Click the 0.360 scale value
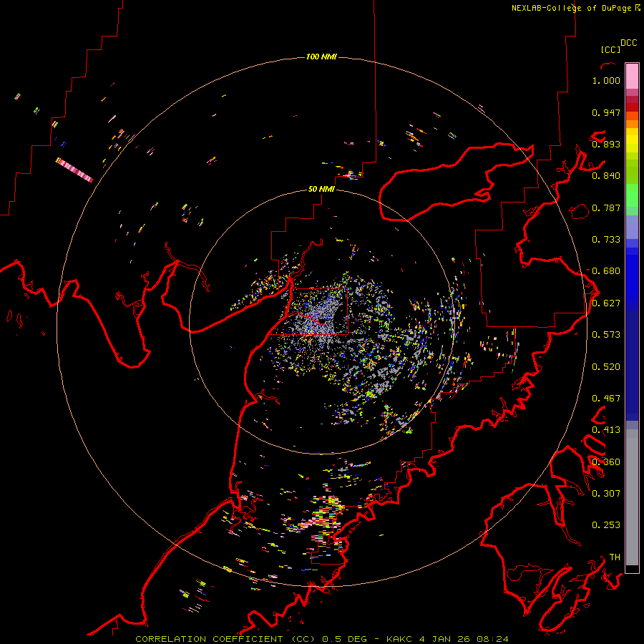644x644 pixels. coord(606,462)
